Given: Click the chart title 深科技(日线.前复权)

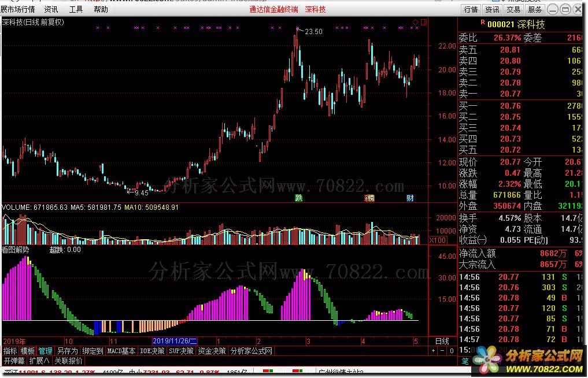Looking at the screenshot, I should tap(32, 22).
